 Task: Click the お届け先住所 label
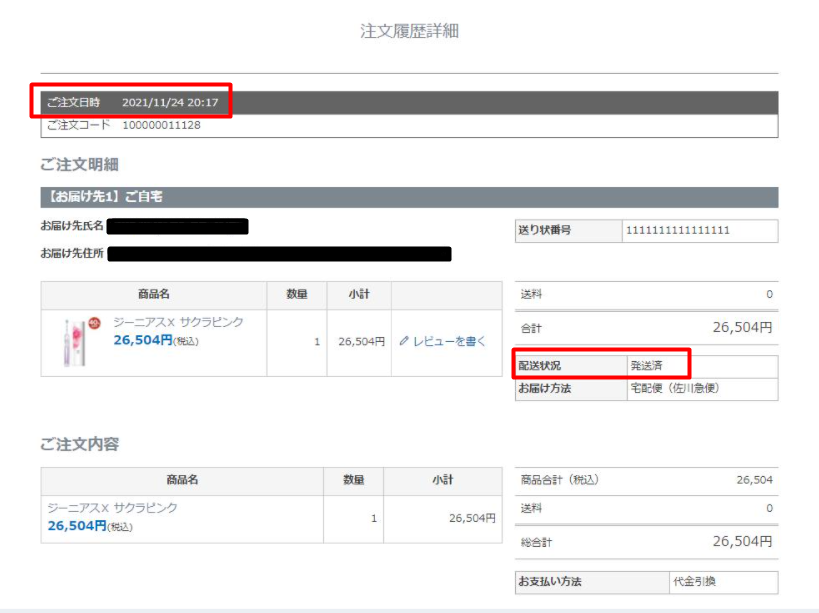[x=72, y=254]
